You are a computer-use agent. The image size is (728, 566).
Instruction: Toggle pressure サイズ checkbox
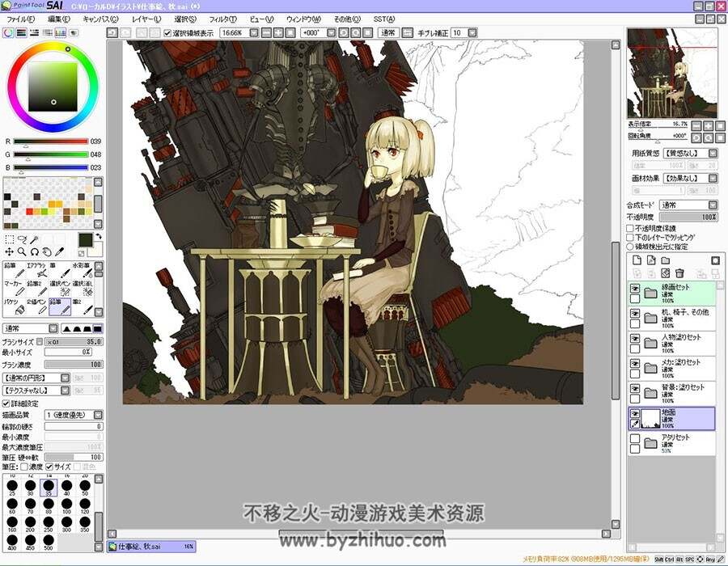tap(49, 467)
